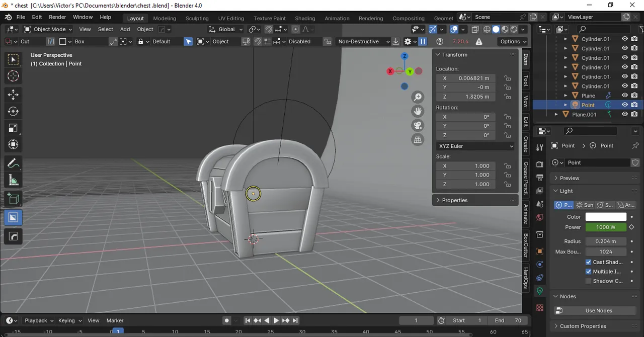Image resolution: width=644 pixels, height=337 pixels.
Task: Click the question mark help icon
Action: tap(440, 42)
